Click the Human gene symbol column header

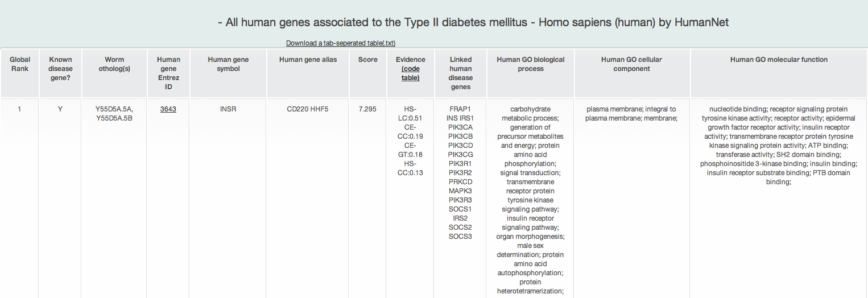[x=228, y=64]
